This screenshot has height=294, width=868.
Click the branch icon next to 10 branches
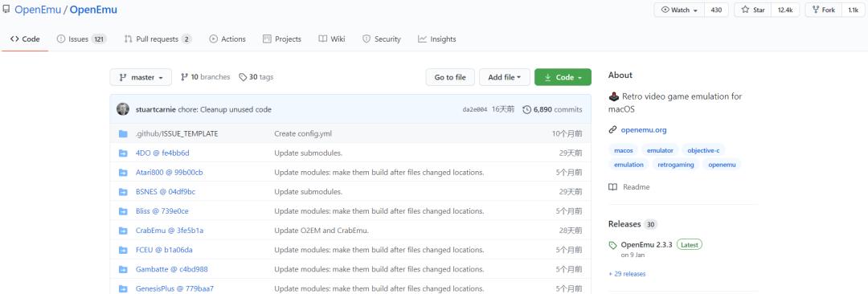pyautogui.click(x=184, y=77)
